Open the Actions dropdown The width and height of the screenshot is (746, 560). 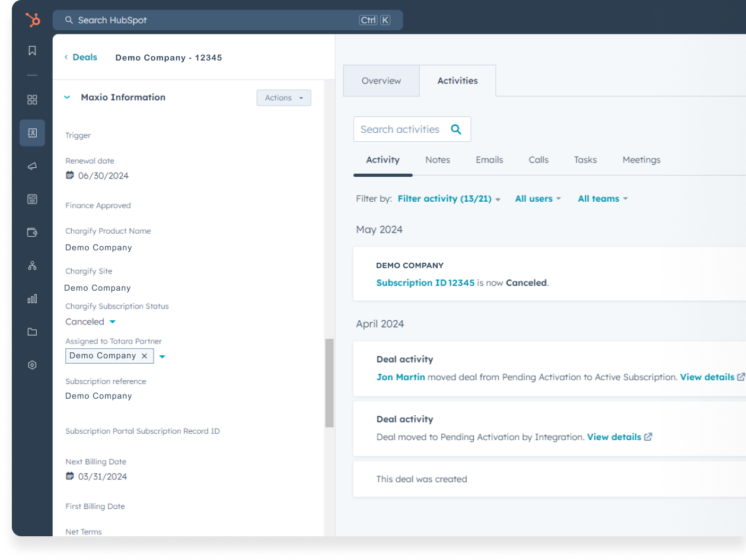[x=284, y=98]
